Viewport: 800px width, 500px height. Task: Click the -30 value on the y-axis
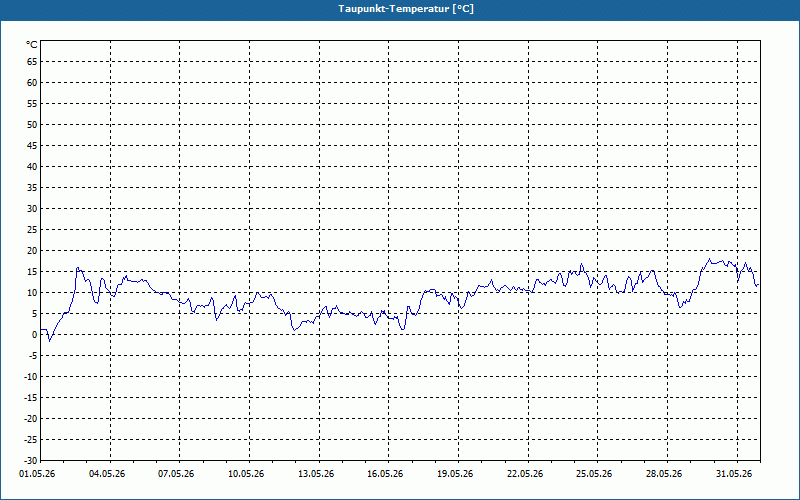click(30, 461)
